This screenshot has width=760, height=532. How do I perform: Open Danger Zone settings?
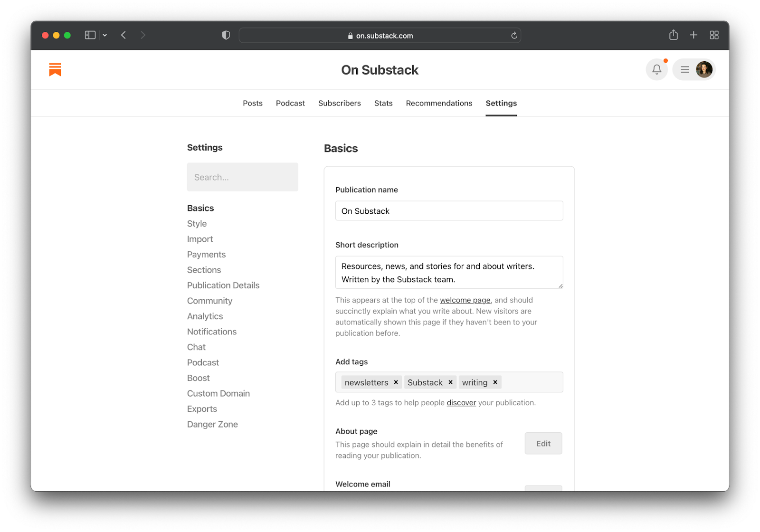tap(212, 424)
